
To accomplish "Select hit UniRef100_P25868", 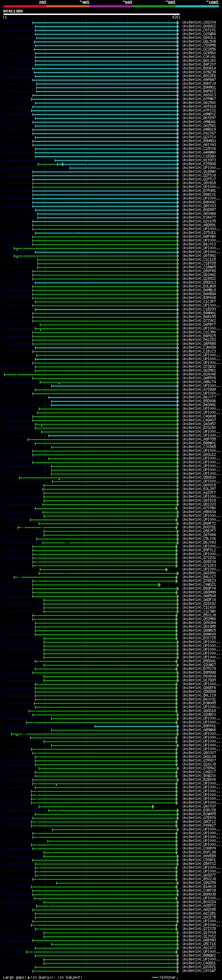I will click(x=199, y=164).
